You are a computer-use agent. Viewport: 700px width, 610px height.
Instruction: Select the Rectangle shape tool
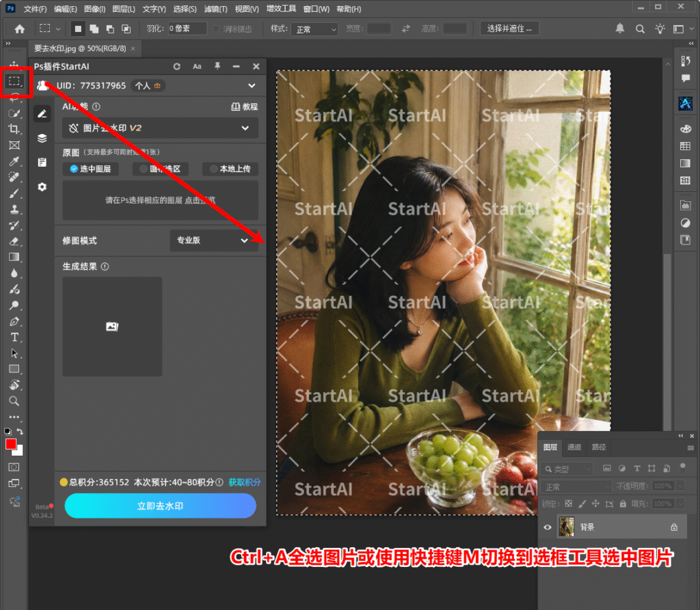[14, 369]
